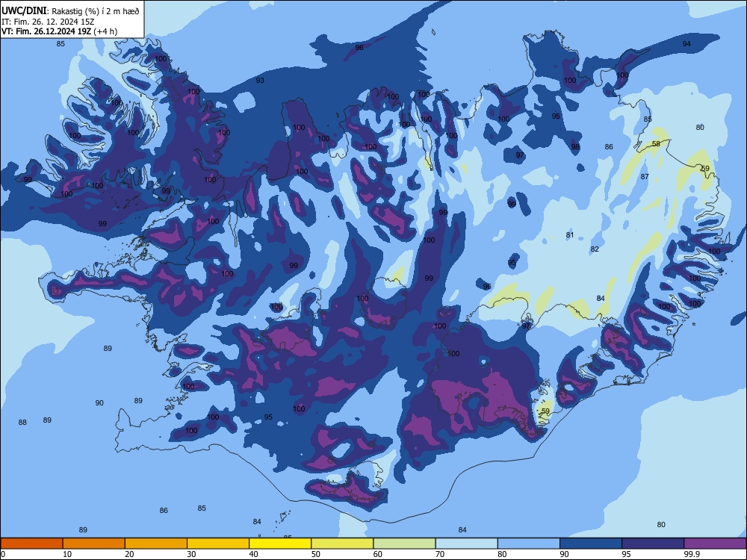
Task: Click the VT: Fim. 26.12.2024 19Z line
Action: 59,31
